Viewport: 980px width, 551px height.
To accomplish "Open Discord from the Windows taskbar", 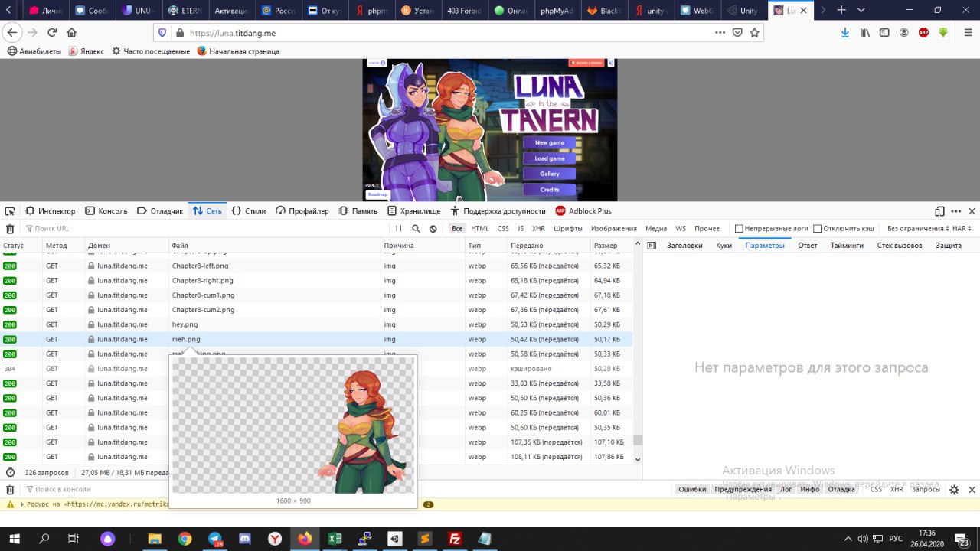I will click(245, 539).
